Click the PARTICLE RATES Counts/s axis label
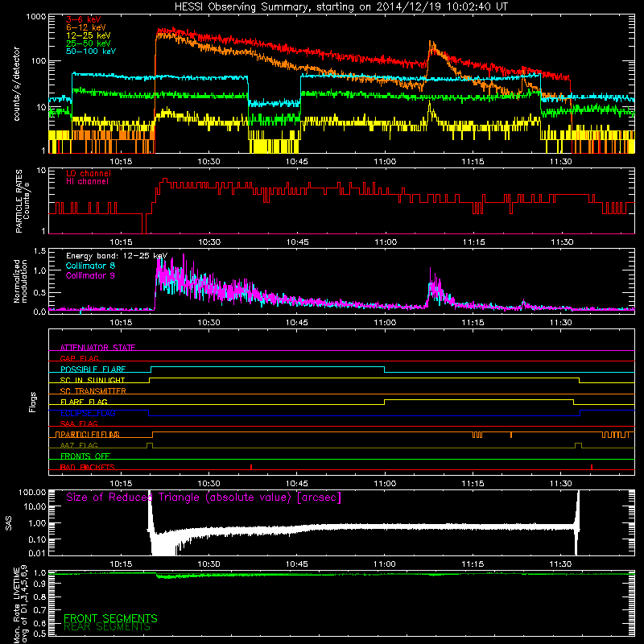This screenshot has height=644, width=644. (x=23, y=201)
